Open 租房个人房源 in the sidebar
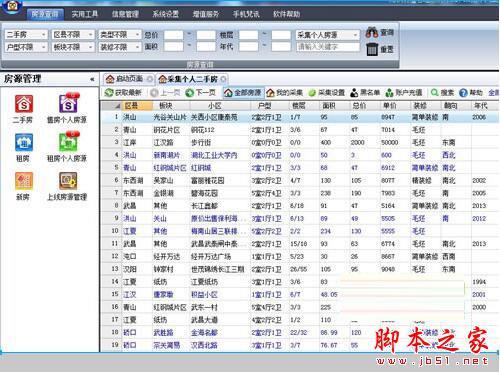The width and height of the screenshot is (500, 372). pos(68,142)
